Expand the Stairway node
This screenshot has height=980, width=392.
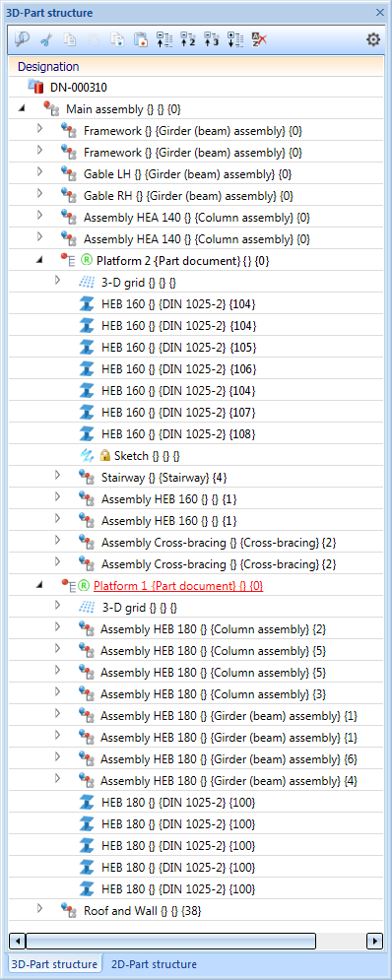[x=57, y=475]
